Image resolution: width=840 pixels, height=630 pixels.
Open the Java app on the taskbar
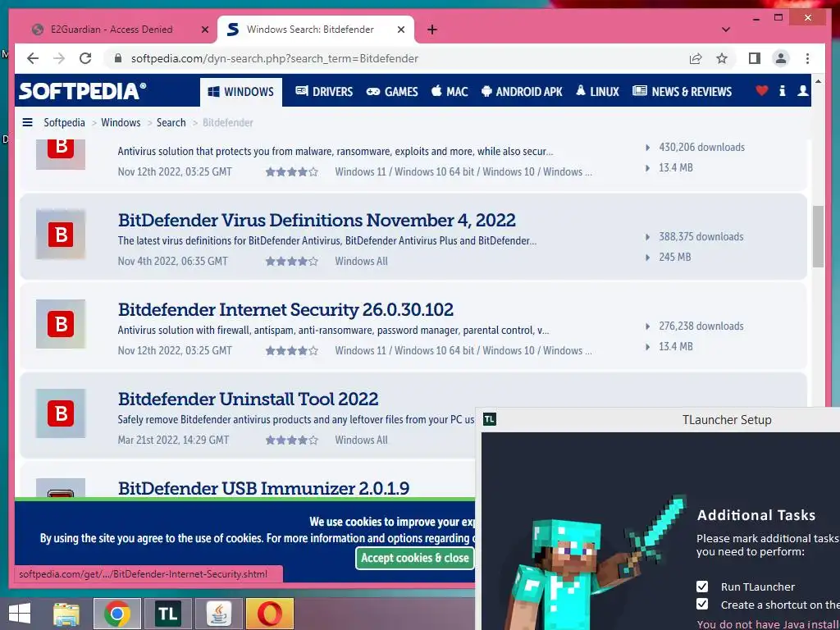click(x=219, y=614)
